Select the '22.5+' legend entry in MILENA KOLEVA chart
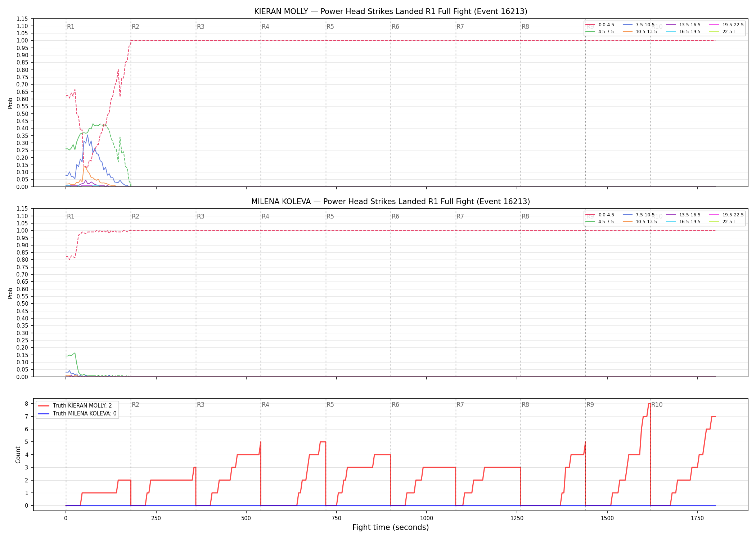This screenshot has height=540, width=756. pos(723,222)
